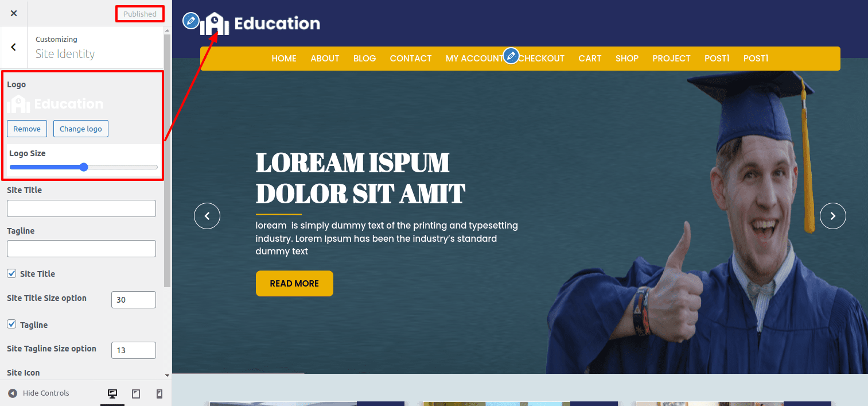Click the pencil edit shortcut on the menu
Screen dimensions: 868x406
pyautogui.click(x=511, y=56)
